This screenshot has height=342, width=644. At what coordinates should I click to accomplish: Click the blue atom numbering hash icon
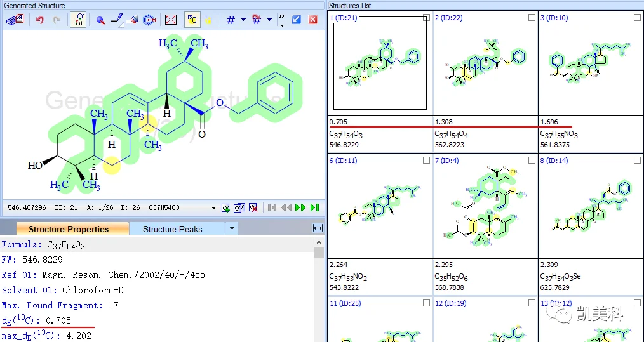point(231,20)
